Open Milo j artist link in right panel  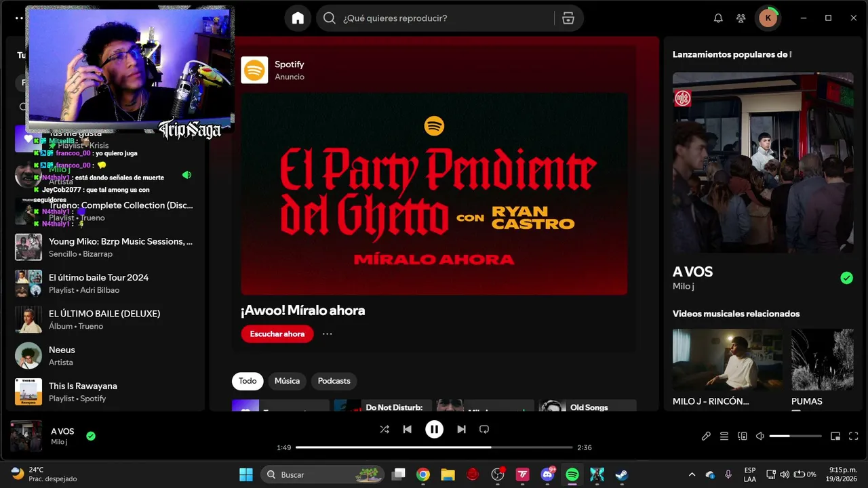683,286
